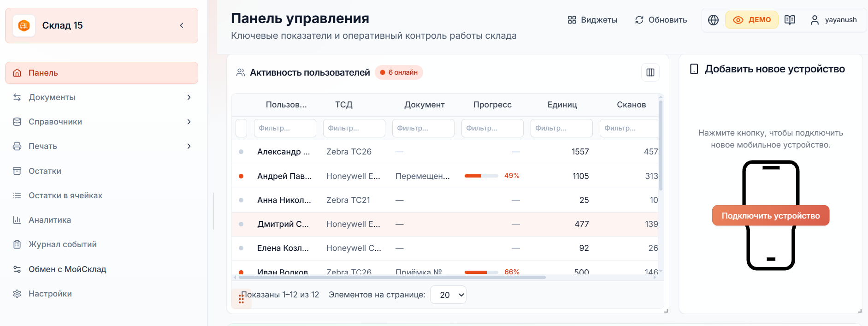Focus the Единиц filter field
868x326 pixels.
[561, 128]
